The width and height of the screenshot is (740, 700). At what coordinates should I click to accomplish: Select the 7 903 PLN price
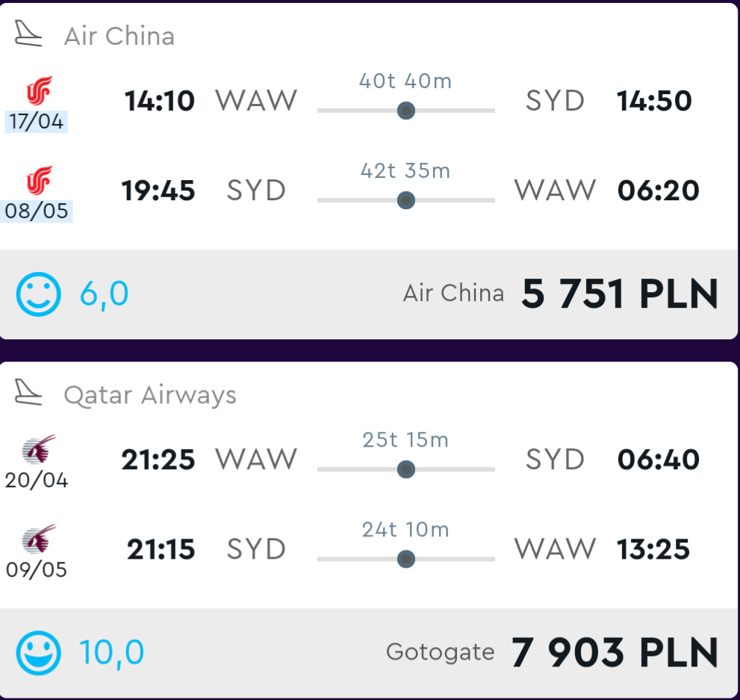[x=615, y=652]
